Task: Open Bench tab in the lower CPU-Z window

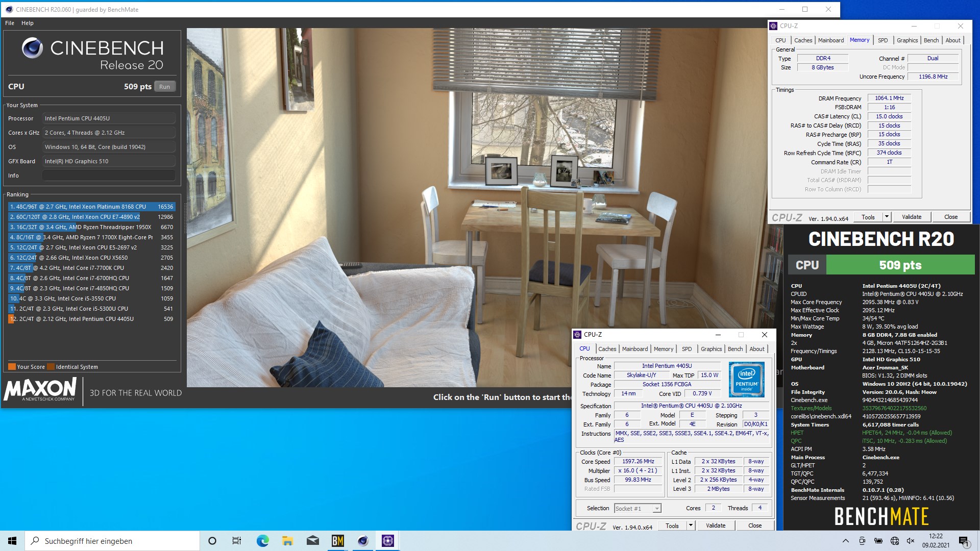Action: tap(735, 349)
